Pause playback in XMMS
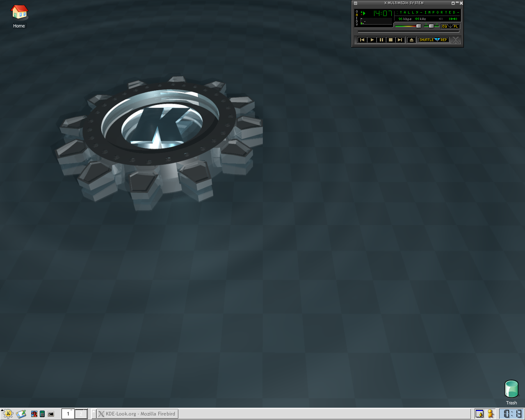 pos(381,40)
